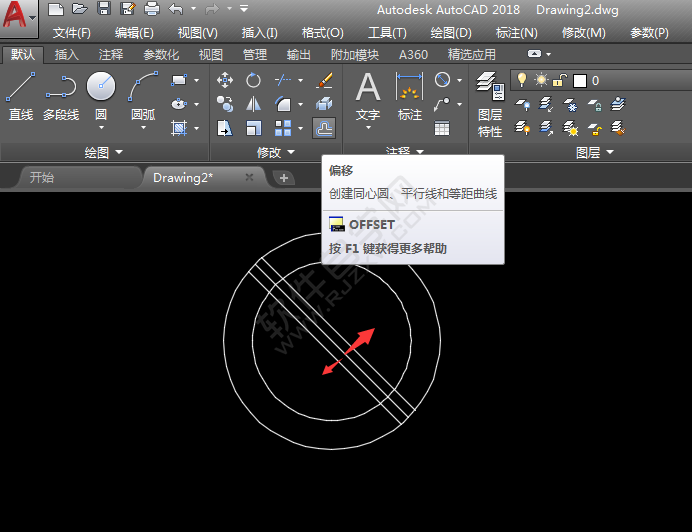Click the highlighted Offset tool
This screenshot has height=532, width=692.
(324, 128)
